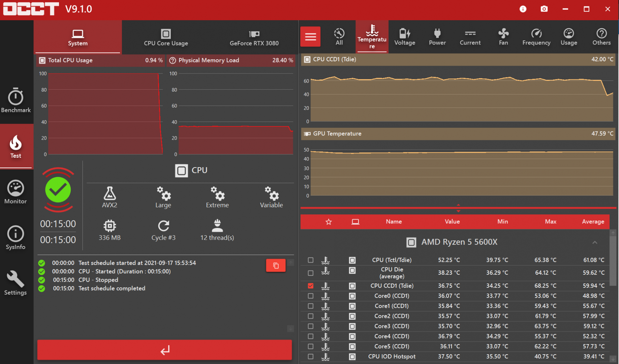This screenshot has height=364, width=619.
Task: Switch to the GeForce RTX 3080 tab
Action: pos(254,37)
